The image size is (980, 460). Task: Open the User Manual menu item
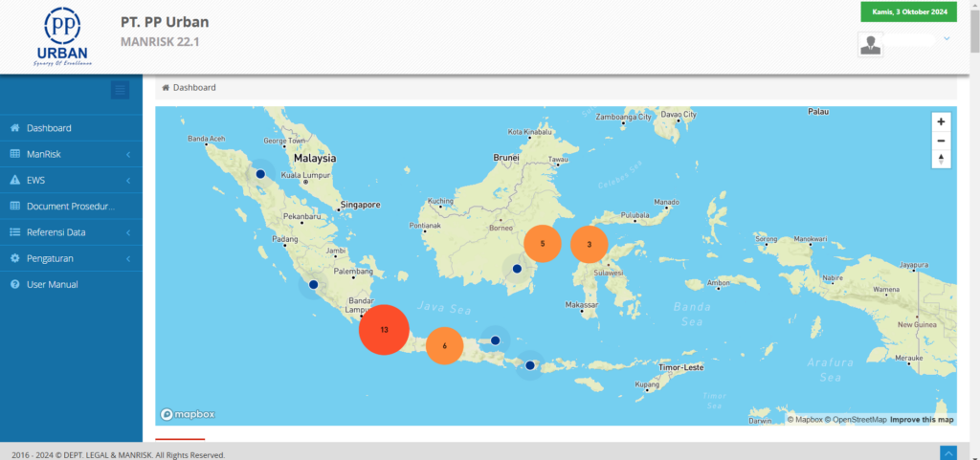click(x=53, y=284)
